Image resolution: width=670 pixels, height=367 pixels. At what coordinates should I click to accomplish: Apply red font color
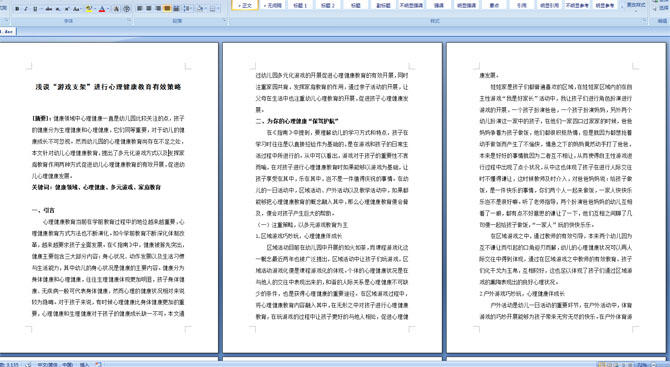(x=102, y=9)
